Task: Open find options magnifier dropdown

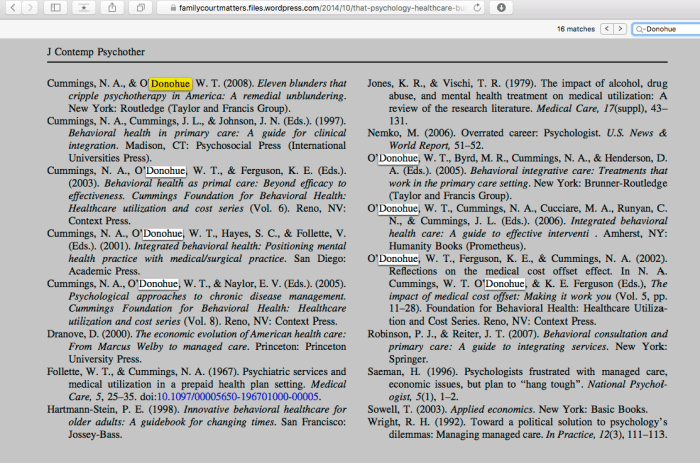Action: (x=641, y=30)
